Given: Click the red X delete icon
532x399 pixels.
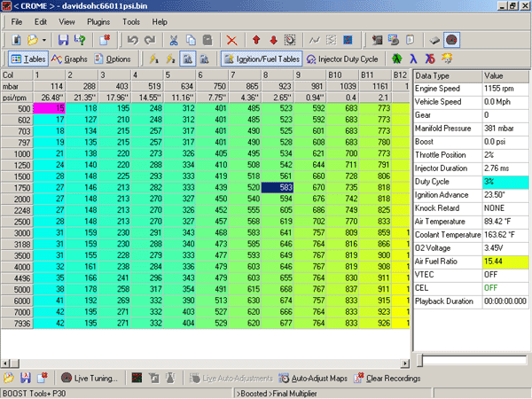Looking at the screenshot, I should (231, 40).
